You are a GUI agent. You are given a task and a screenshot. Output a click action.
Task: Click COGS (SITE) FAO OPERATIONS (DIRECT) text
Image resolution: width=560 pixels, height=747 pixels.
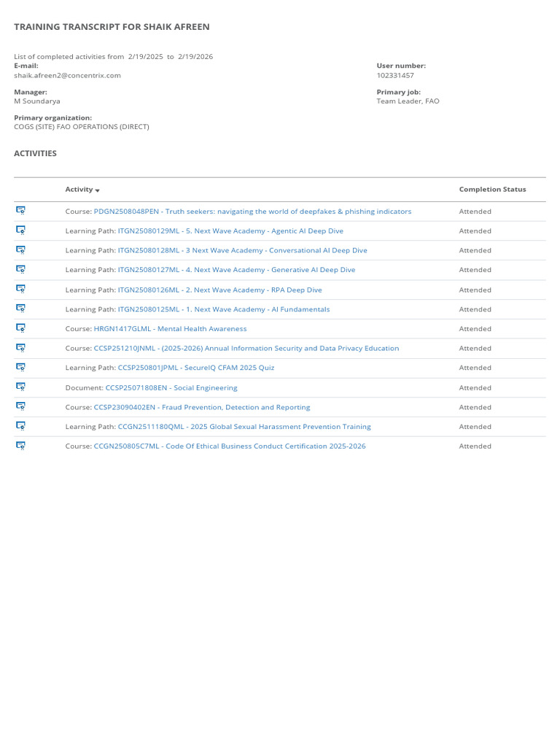82,127
